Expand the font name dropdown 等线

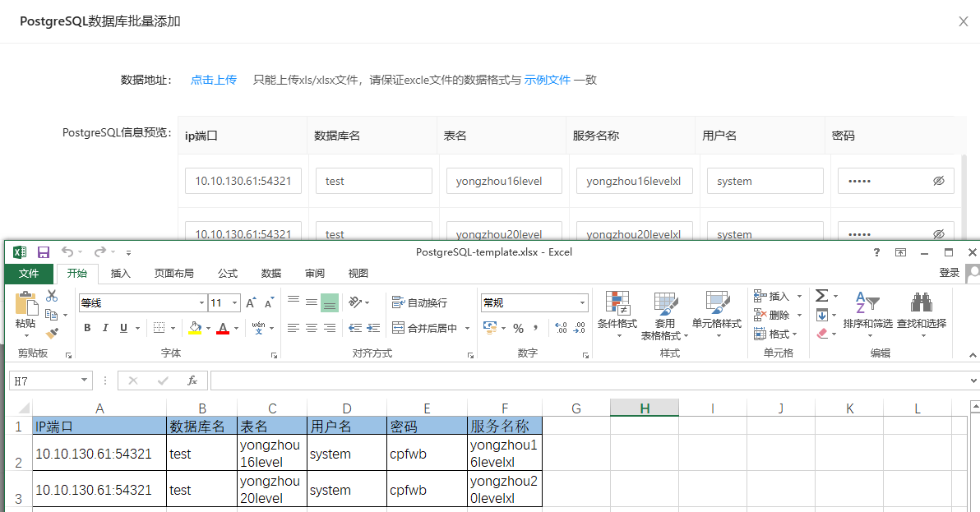pos(201,303)
